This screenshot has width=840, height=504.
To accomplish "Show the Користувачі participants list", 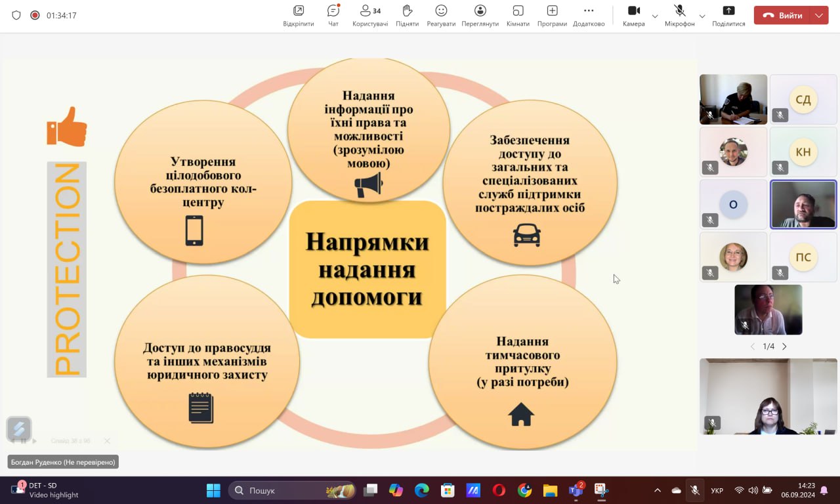I will tap(370, 16).
